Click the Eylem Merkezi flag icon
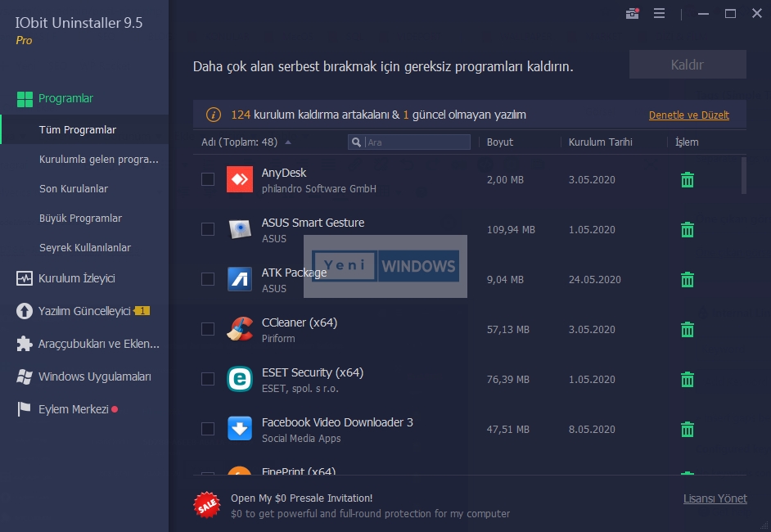The width and height of the screenshot is (771, 532). (24, 409)
